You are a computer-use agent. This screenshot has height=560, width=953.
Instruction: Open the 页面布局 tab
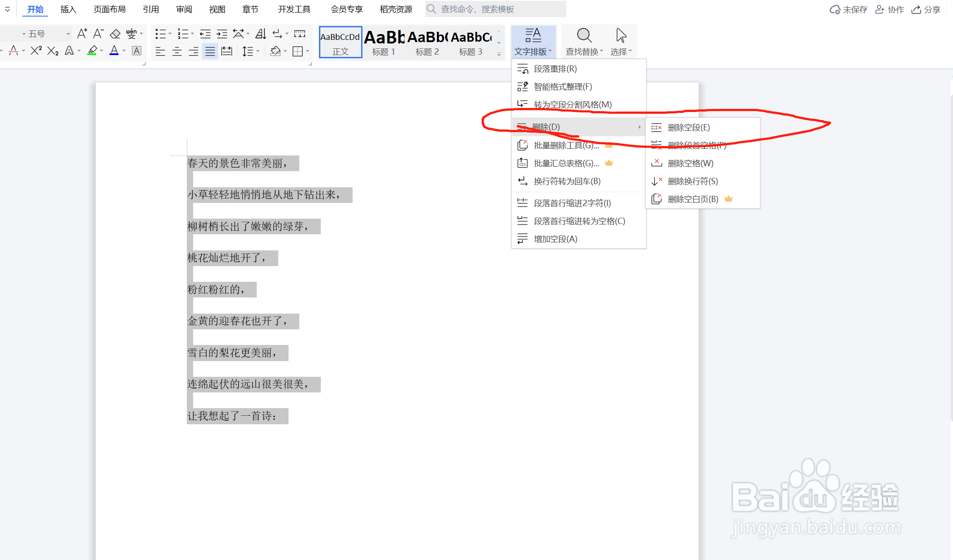tap(109, 9)
